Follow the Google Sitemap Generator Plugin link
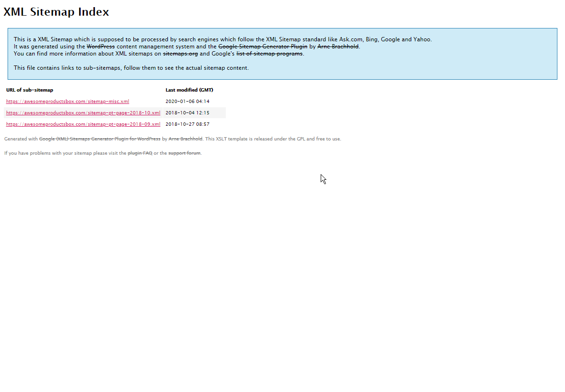Viewport: 565px width, 392px height. coord(263,47)
